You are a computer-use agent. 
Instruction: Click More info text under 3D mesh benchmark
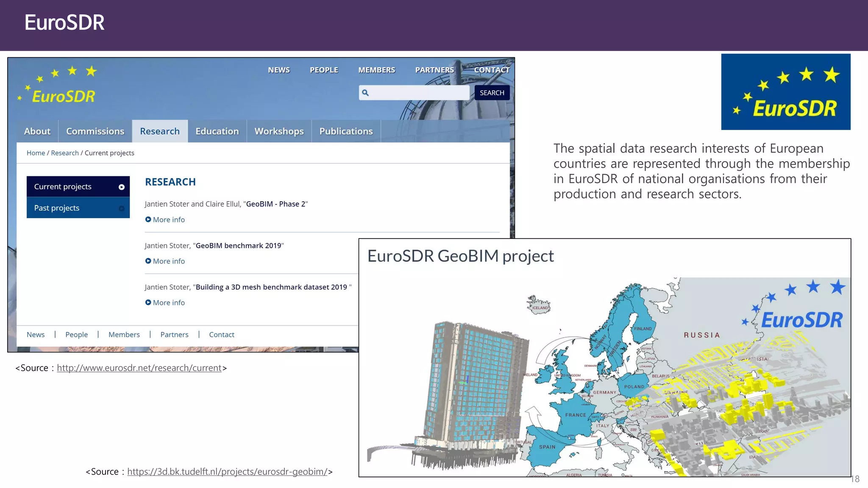click(x=169, y=302)
